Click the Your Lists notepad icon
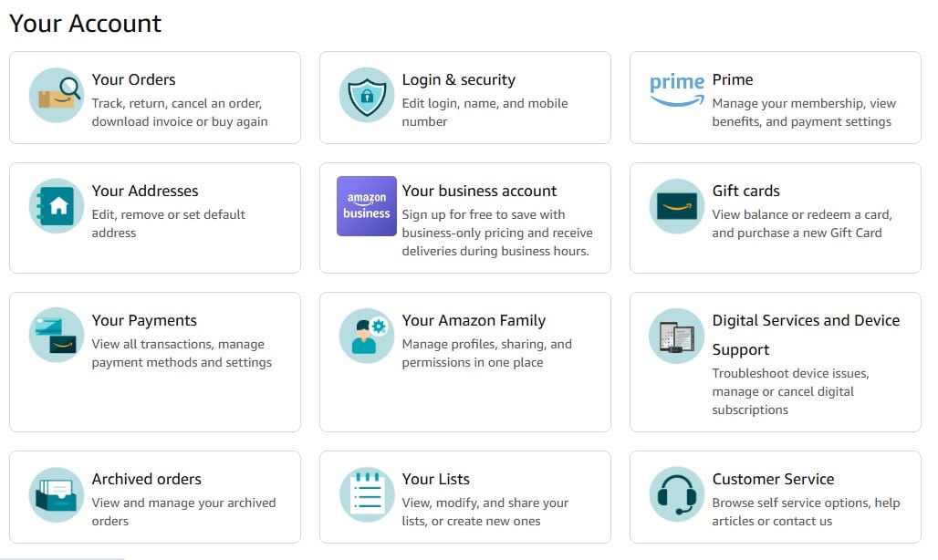Screen dimensions: 938x560 [367, 494]
